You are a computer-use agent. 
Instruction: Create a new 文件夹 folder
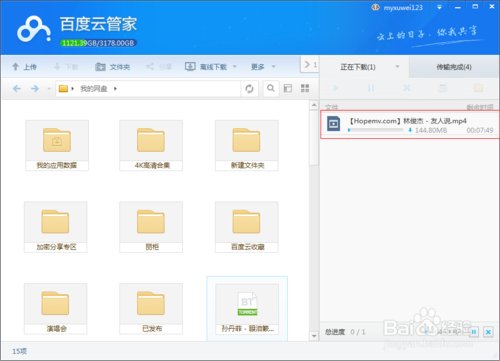pyautogui.click(x=113, y=67)
